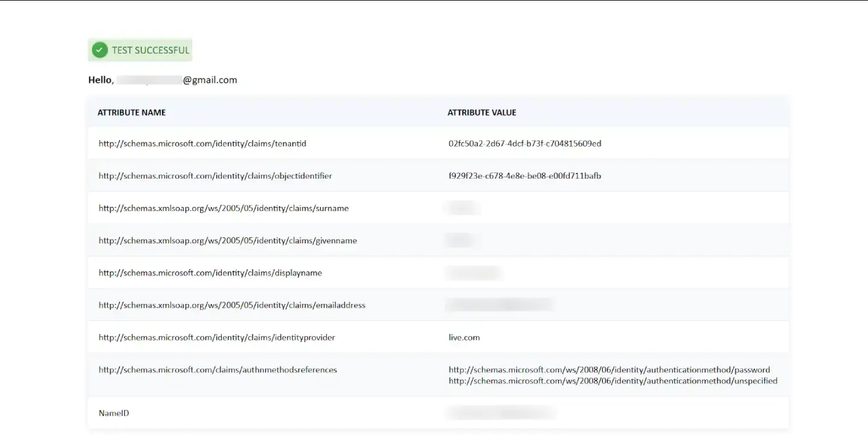
Task: Open the displayname claim URL
Action: tap(210, 273)
